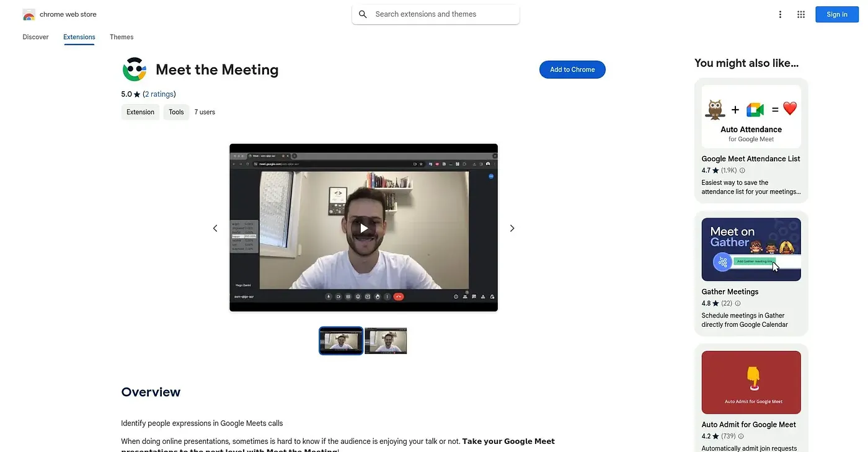Select the second preview thumbnail
This screenshot has width=868, height=452.
386,341
